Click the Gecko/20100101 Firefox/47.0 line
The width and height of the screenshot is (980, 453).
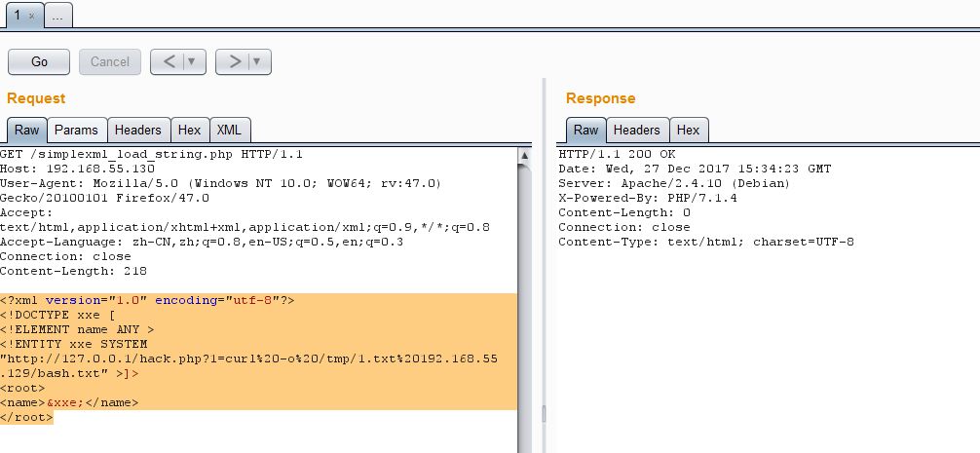point(105,198)
